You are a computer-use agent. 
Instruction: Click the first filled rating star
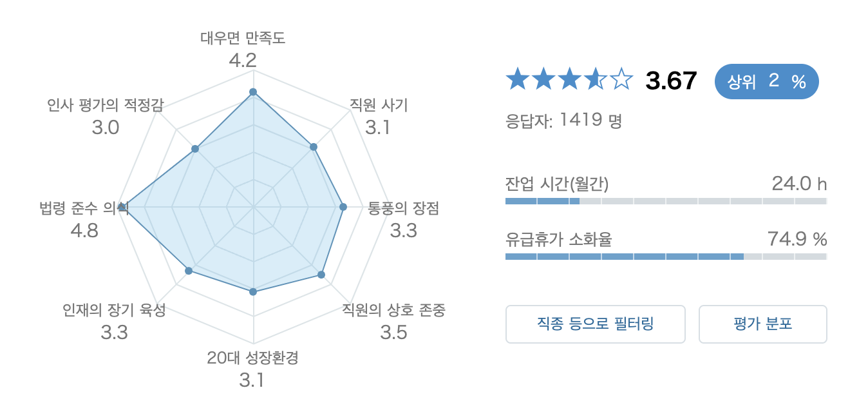click(517, 81)
